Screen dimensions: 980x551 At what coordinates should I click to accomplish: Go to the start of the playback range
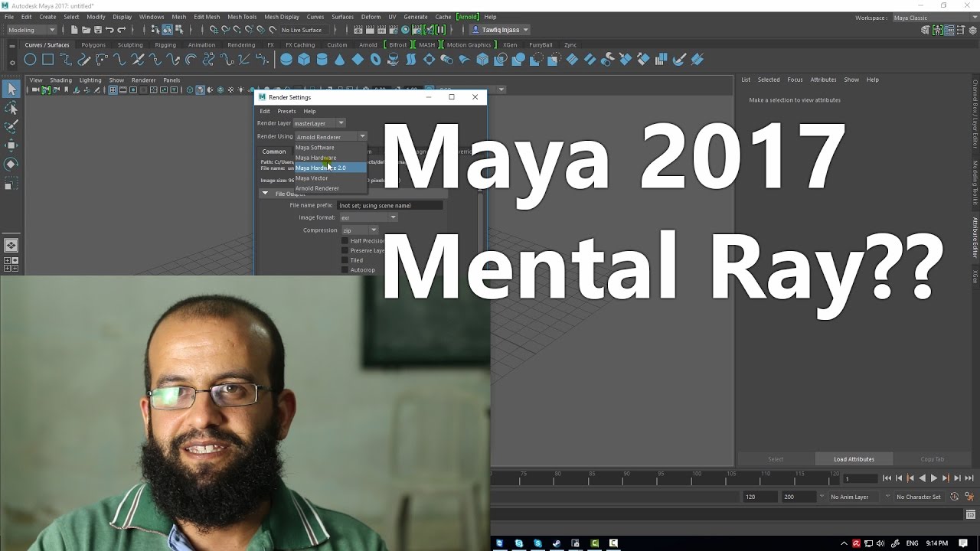pyautogui.click(x=887, y=478)
